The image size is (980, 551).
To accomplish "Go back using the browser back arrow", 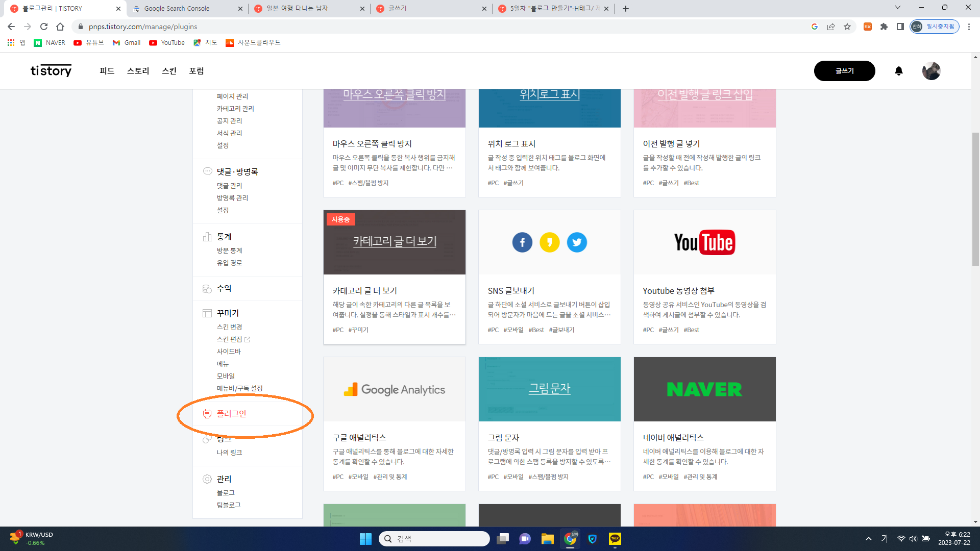I will (11, 27).
